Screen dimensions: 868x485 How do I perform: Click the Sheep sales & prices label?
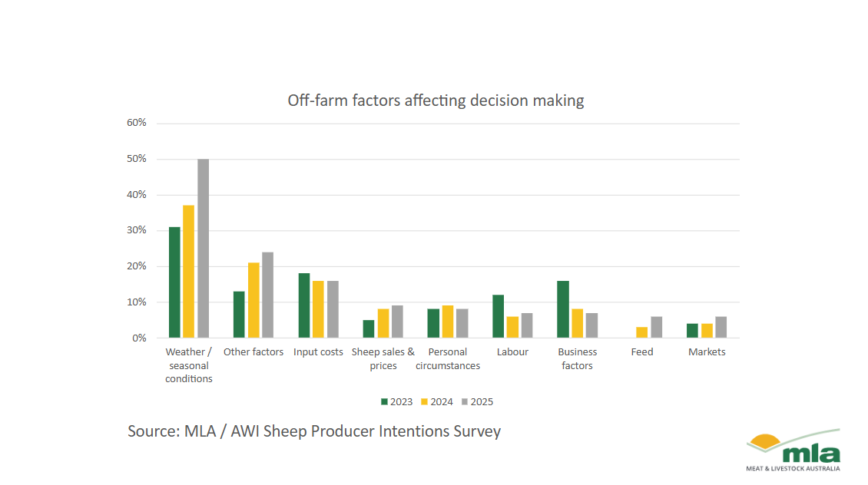383,358
